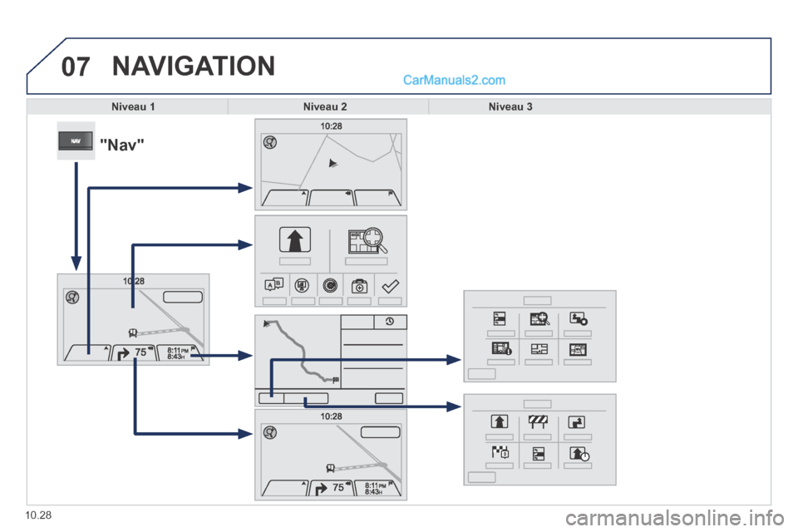Click the NAV hardware button icon
The height and width of the screenshot is (532, 798).
point(76,141)
